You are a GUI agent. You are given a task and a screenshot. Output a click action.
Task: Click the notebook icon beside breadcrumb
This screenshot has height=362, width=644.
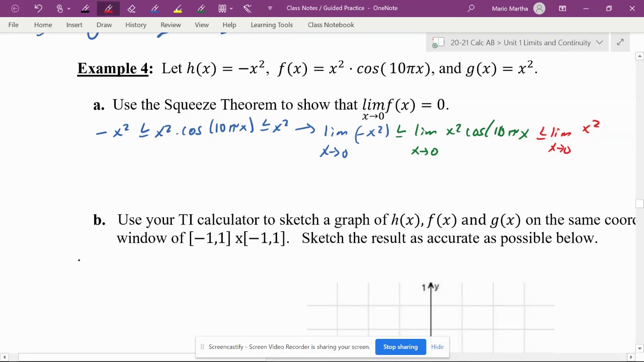click(x=438, y=43)
